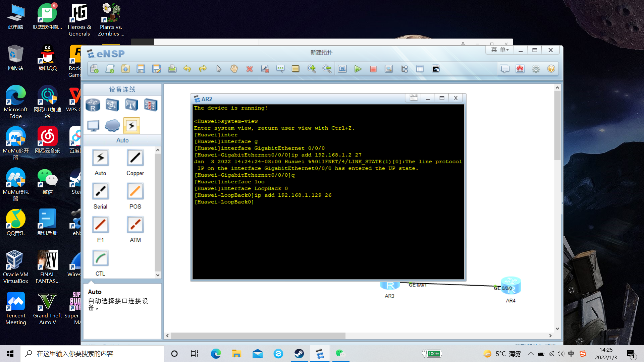Open the Huawei website icon

(520, 69)
